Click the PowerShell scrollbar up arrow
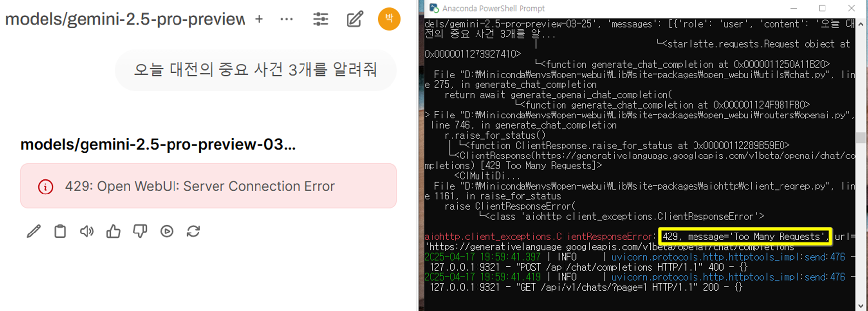 tap(861, 24)
